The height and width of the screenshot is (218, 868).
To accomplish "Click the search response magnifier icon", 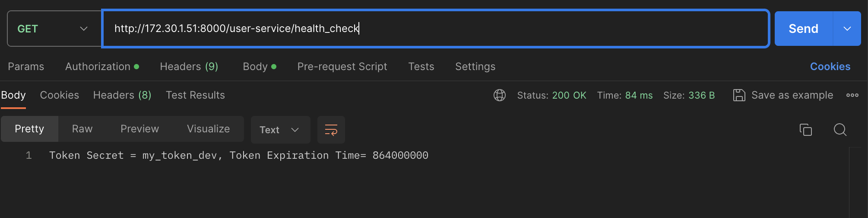I will click(840, 130).
